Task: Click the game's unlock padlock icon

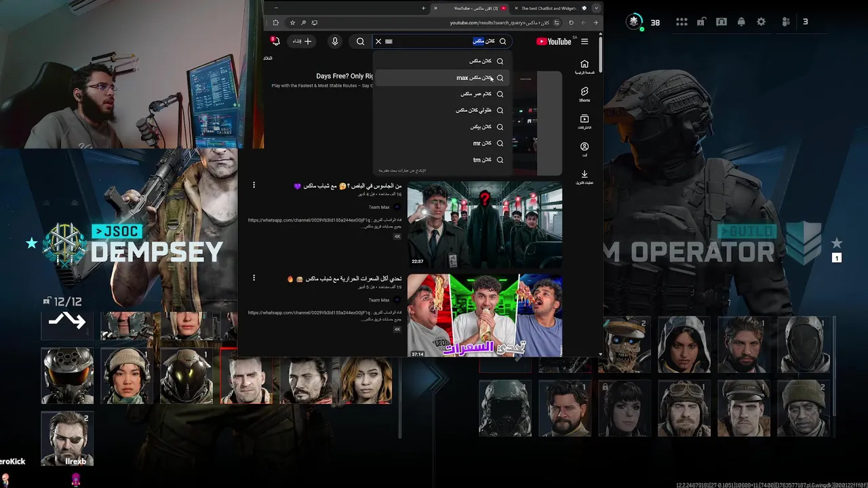Action: click(x=701, y=22)
